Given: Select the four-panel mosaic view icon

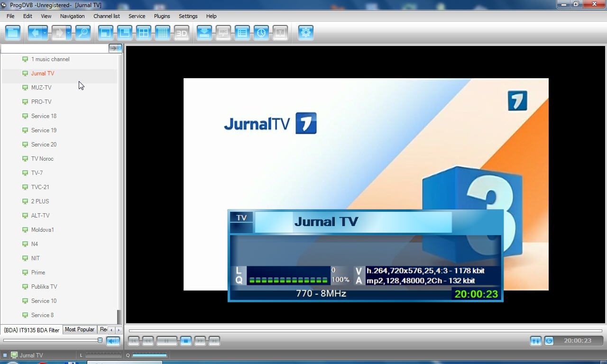Looking at the screenshot, I should [x=144, y=33].
